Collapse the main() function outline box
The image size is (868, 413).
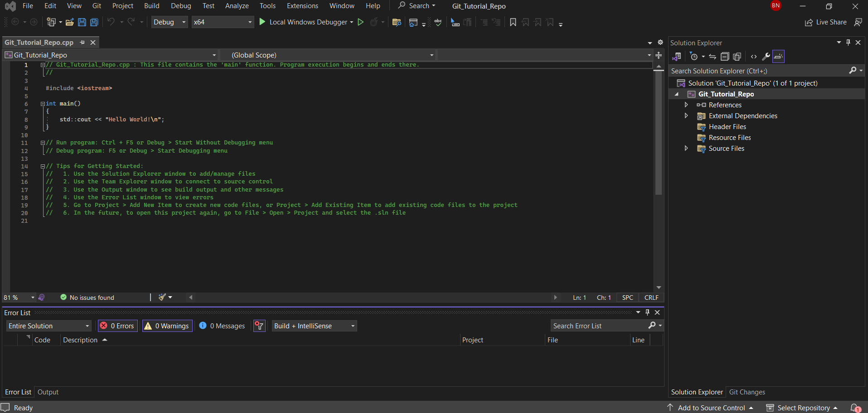[43, 104]
